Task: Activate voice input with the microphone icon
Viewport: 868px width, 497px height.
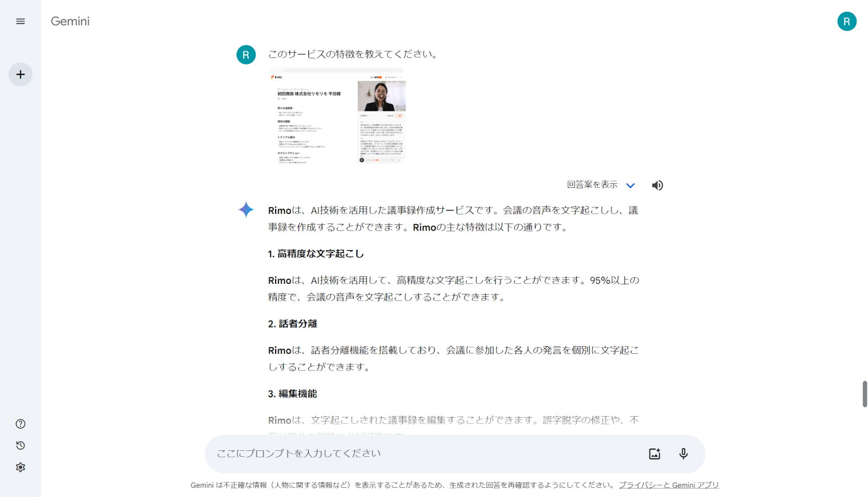Action: click(x=683, y=454)
